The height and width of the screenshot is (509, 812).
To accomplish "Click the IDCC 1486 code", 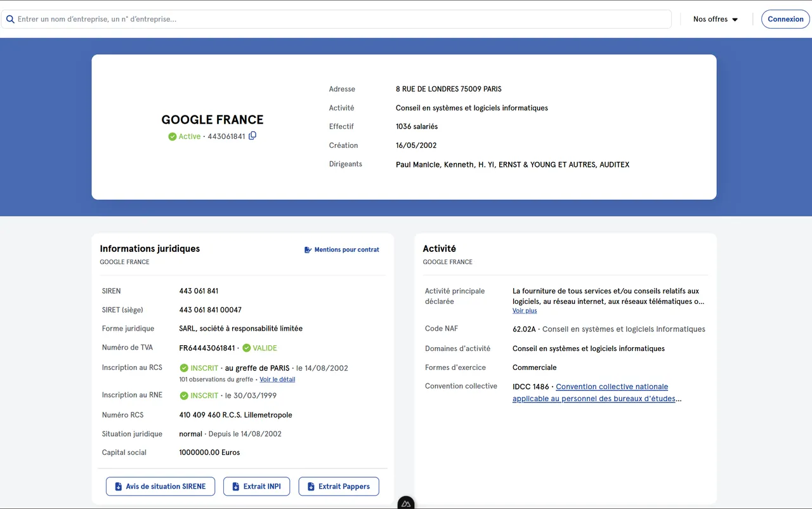I will point(531,387).
